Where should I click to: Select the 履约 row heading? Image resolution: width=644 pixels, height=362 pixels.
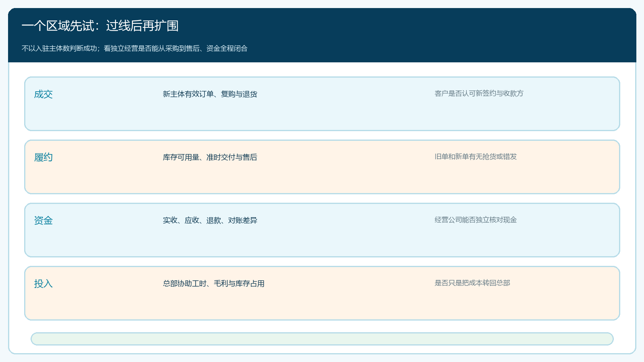(43, 157)
